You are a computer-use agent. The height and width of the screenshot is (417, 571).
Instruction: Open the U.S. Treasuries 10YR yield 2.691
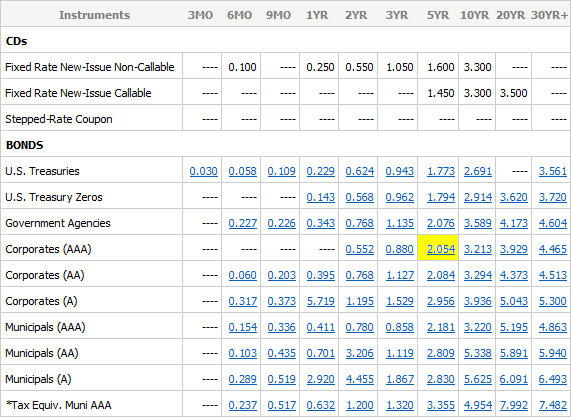pos(478,171)
